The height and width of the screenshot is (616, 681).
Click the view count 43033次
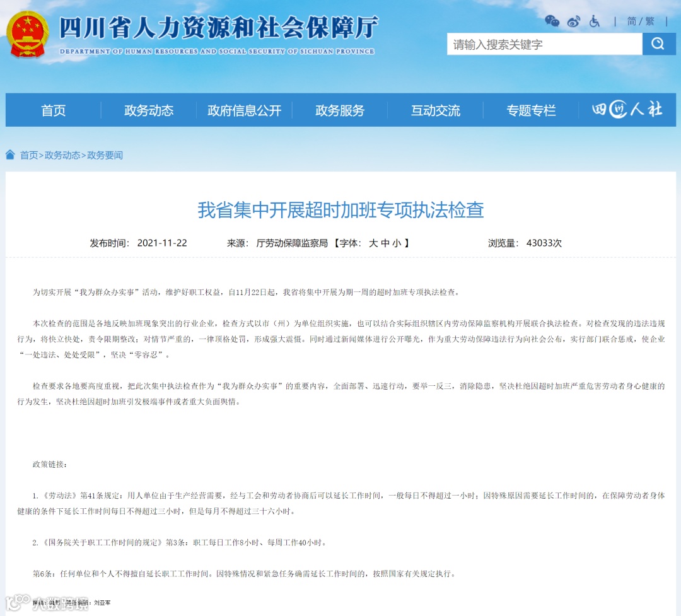(544, 243)
